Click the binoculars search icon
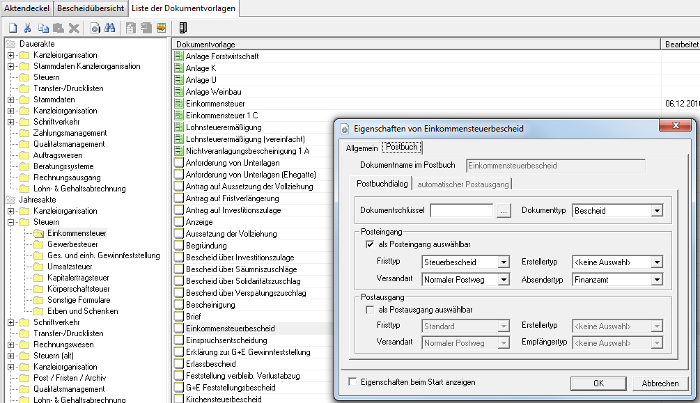This screenshot has width=700, height=403. click(110, 29)
